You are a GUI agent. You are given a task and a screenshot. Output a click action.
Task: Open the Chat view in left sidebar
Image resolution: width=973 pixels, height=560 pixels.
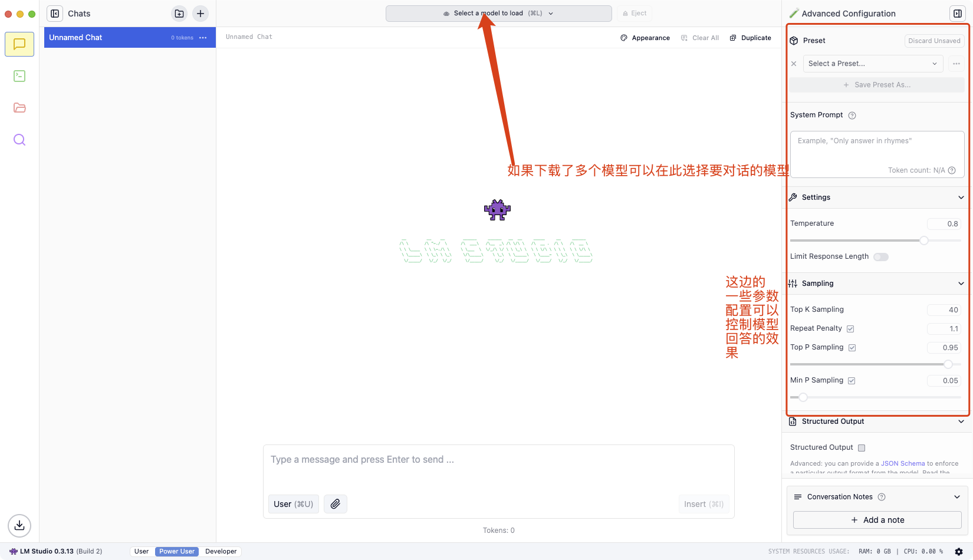coord(19,44)
